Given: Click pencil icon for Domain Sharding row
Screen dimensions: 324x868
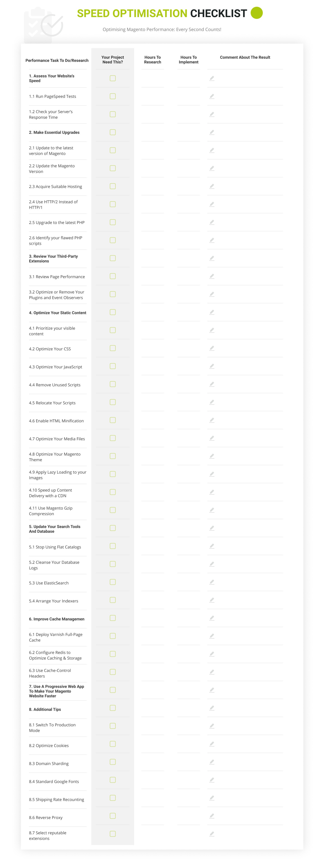Looking at the screenshot, I should click(212, 762).
